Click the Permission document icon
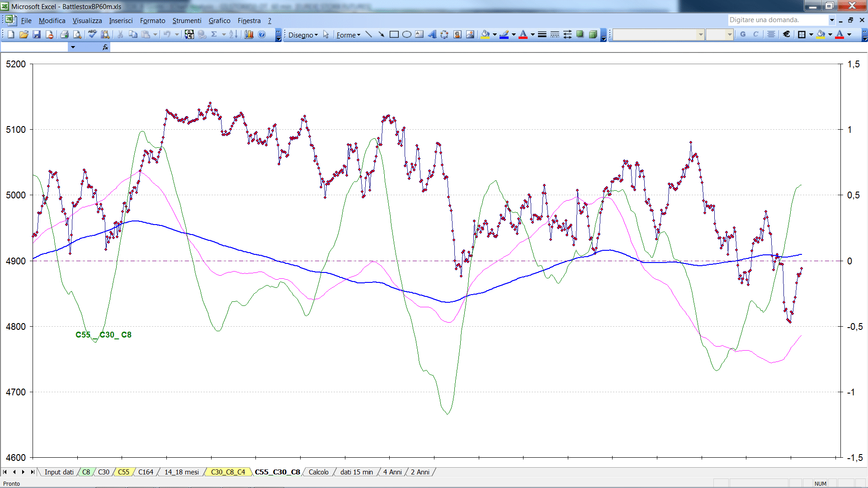This screenshot has height=488, width=868. (x=49, y=34)
